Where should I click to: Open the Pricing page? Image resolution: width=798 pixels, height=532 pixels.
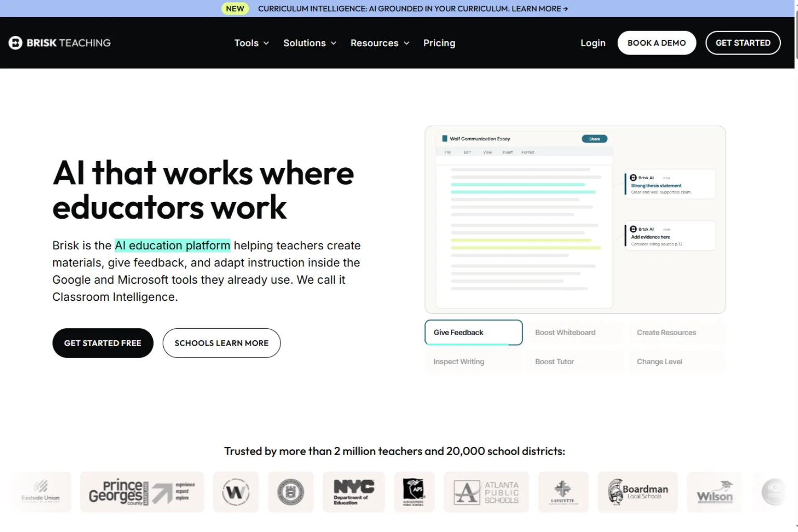439,43
